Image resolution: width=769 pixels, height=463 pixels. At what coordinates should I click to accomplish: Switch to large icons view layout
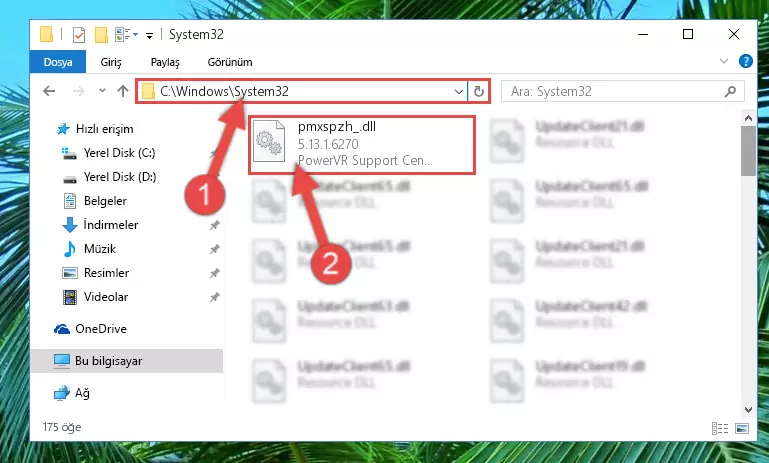(x=742, y=428)
